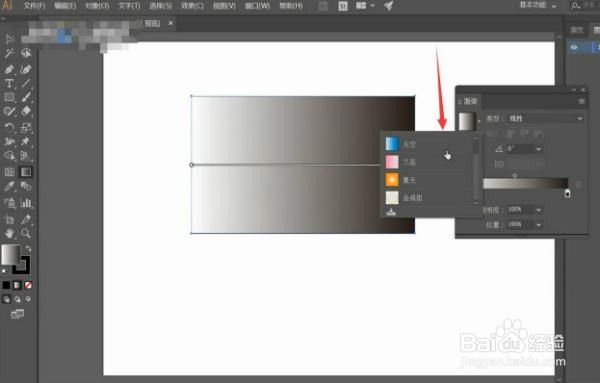Select the Shaper pencil tool
600x383 pixels.
tap(9, 111)
